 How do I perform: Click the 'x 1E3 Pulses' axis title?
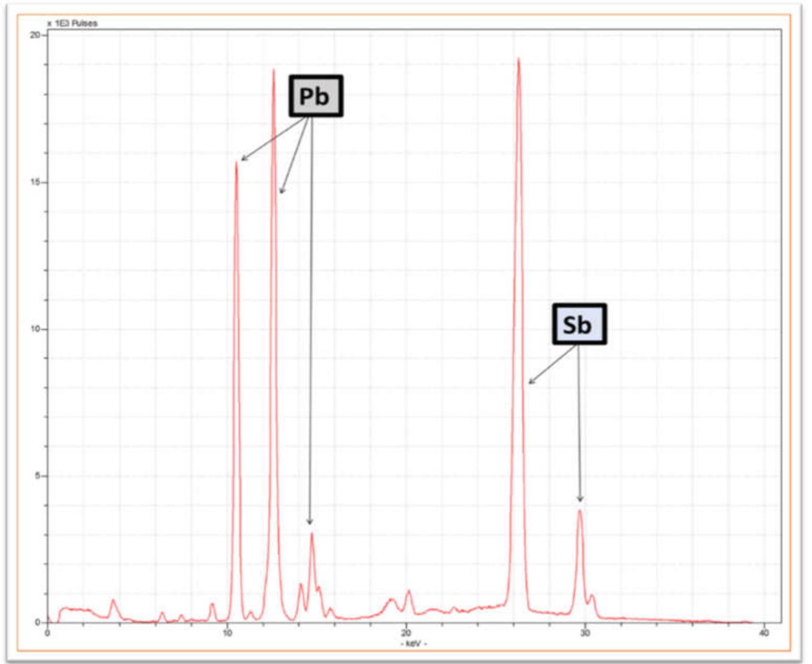72,23
